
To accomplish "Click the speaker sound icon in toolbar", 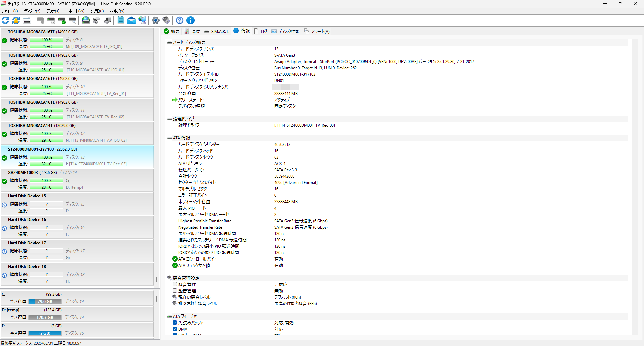I will 166,20.
